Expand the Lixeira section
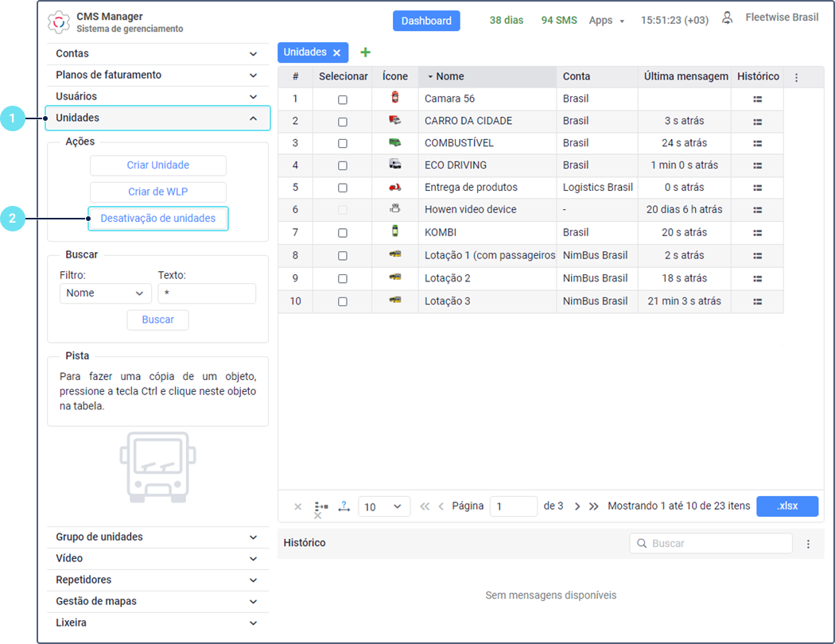Screen dimensions: 835x644 (157, 623)
